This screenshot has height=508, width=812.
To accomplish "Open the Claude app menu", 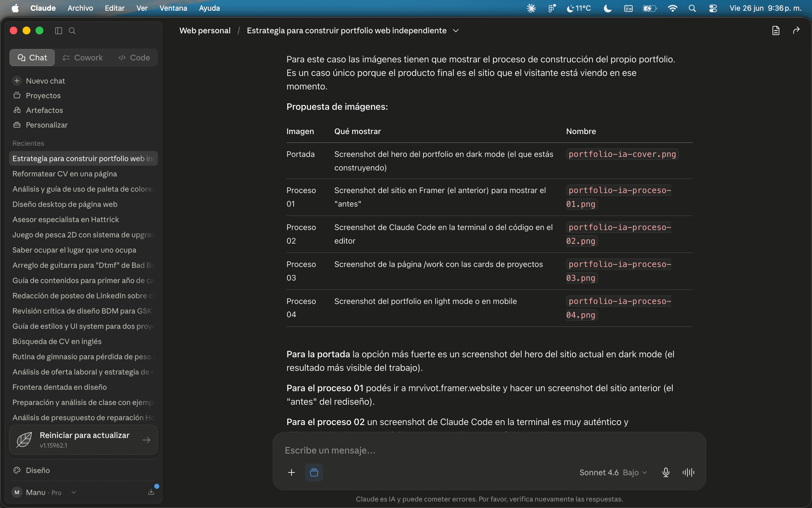I will (43, 8).
